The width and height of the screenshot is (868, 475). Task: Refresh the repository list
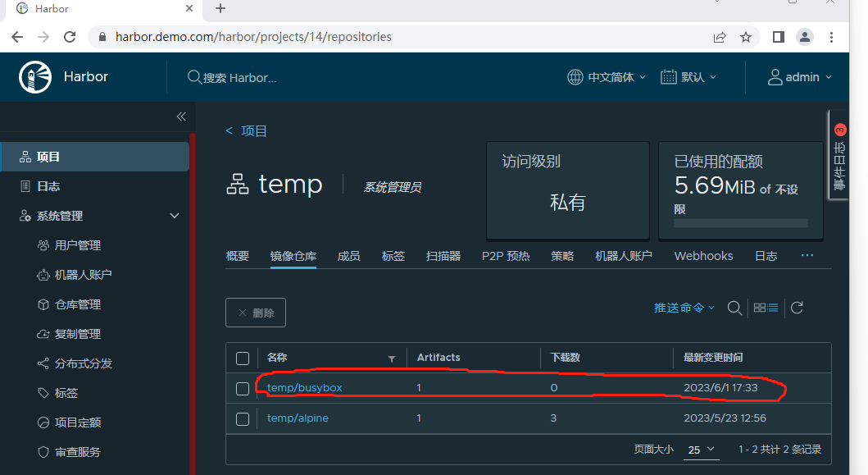click(x=797, y=308)
